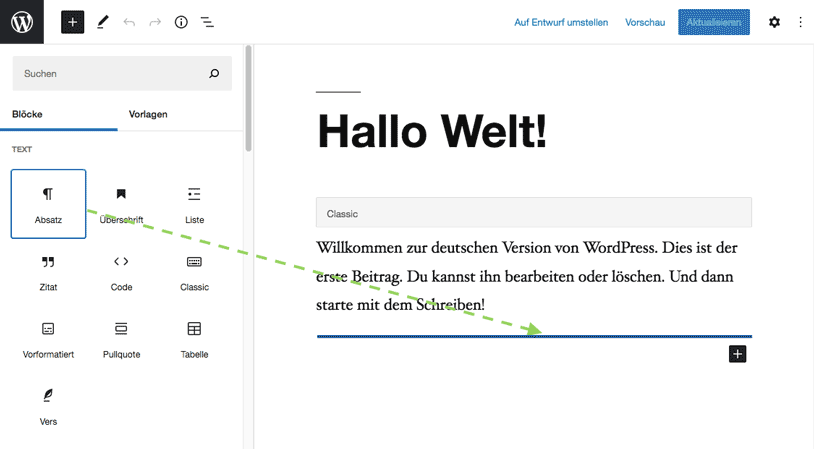Choose the Zitat quote block
Image resolution: width=814 pixels, height=449 pixels.
[48, 271]
